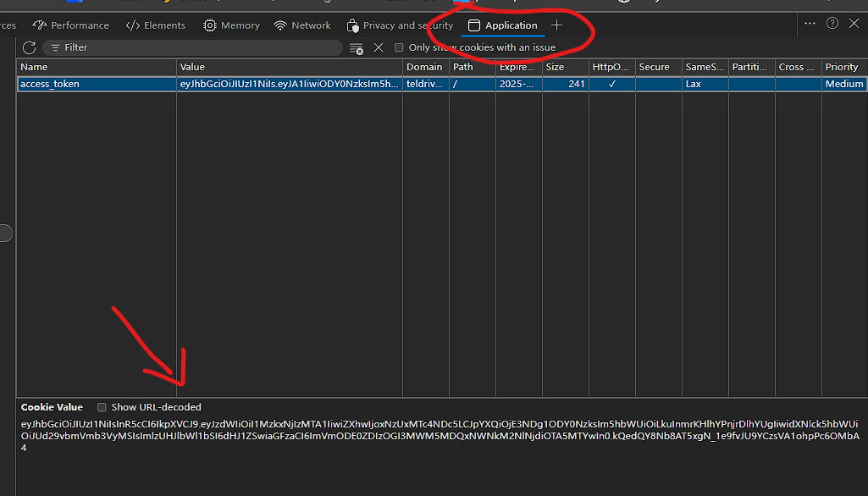The height and width of the screenshot is (496, 868).
Task: Select the Memory panel icon
Action: click(210, 25)
